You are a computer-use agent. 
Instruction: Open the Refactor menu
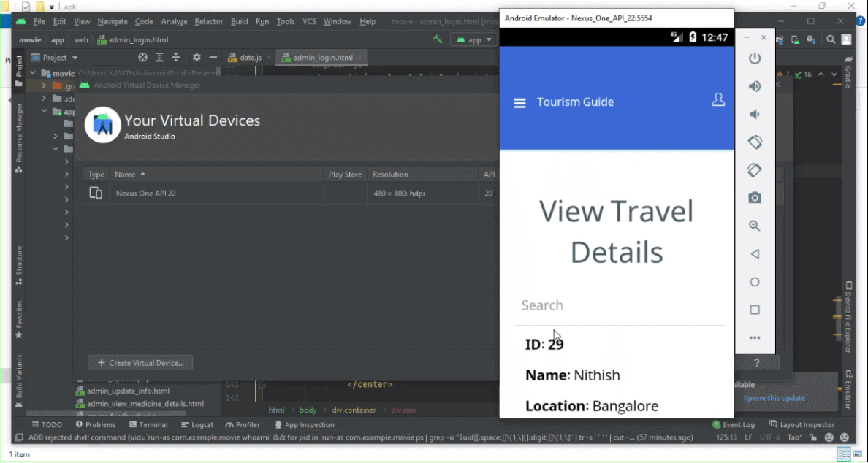208,22
